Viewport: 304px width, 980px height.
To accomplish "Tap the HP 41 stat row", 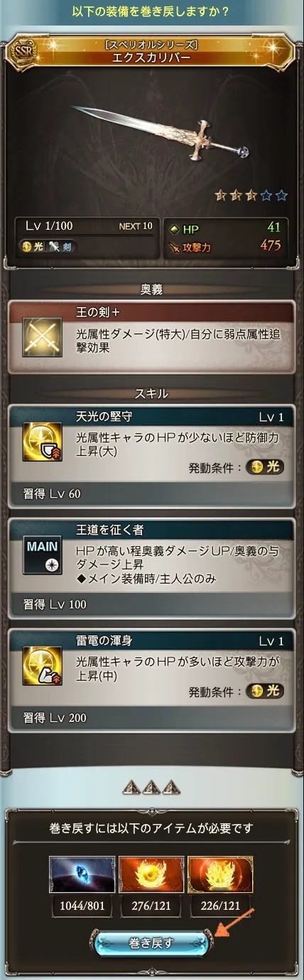I will click(226, 227).
